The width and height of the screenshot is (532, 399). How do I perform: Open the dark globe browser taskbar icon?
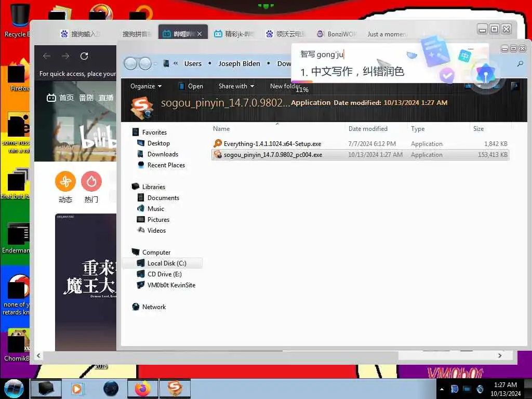click(x=111, y=389)
